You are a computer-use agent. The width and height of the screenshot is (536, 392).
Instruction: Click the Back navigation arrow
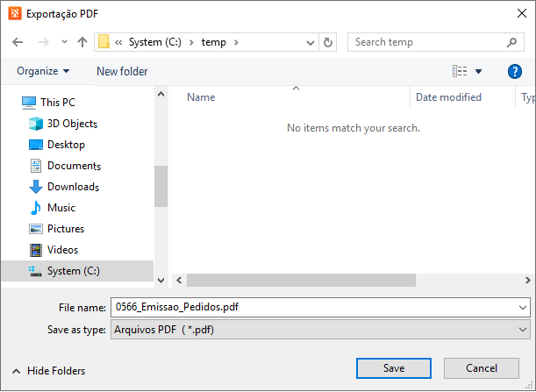tap(18, 42)
